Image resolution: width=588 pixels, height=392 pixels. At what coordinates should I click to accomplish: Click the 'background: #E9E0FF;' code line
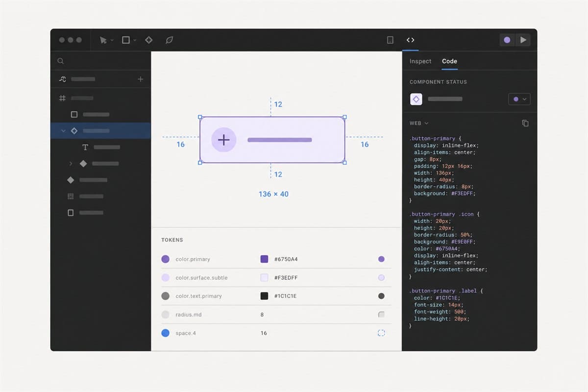coord(445,242)
